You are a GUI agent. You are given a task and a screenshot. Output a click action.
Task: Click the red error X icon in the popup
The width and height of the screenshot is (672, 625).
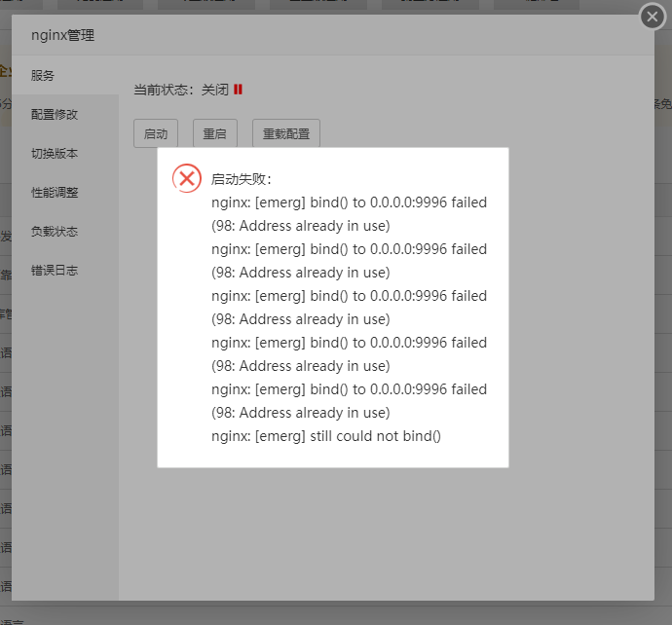pos(187,178)
